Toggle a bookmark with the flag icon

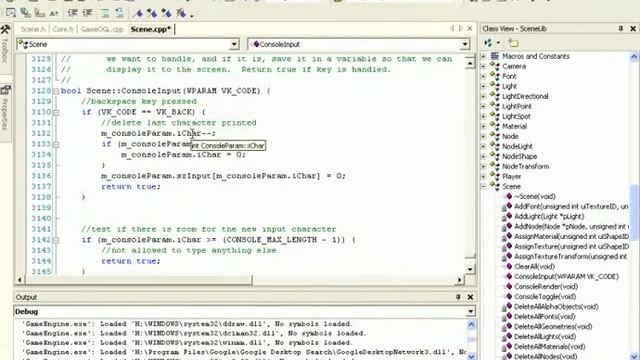(x=138, y=13)
